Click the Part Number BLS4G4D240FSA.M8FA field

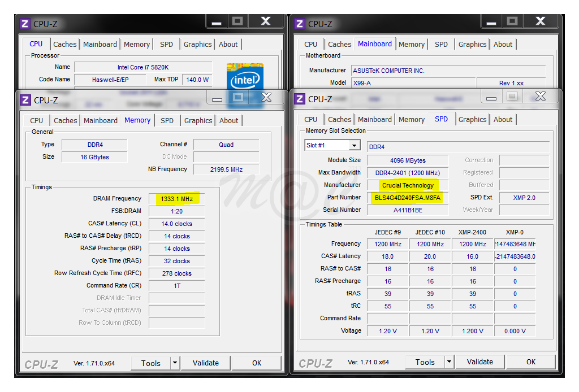(408, 198)
